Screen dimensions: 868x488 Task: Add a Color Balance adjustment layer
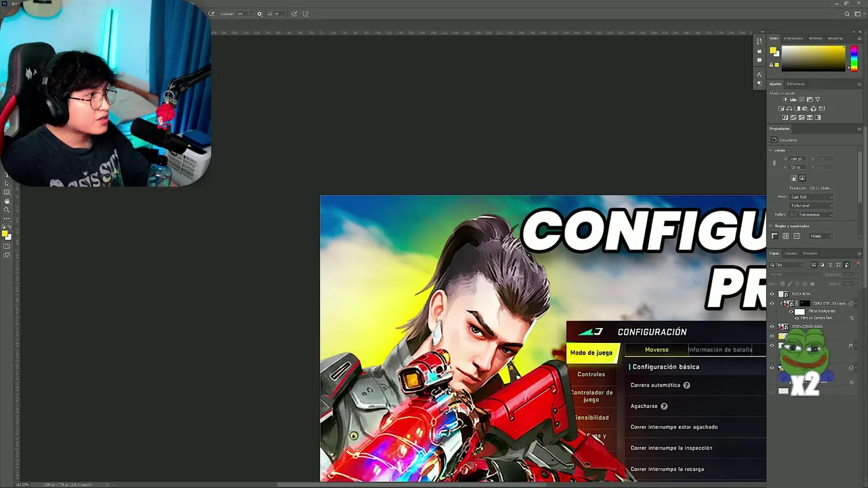(x=789, y=108)
